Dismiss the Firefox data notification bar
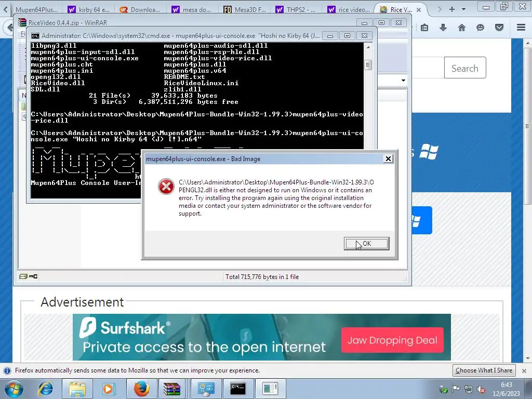The width and height of the screenshot is (532, 399). 524,370
